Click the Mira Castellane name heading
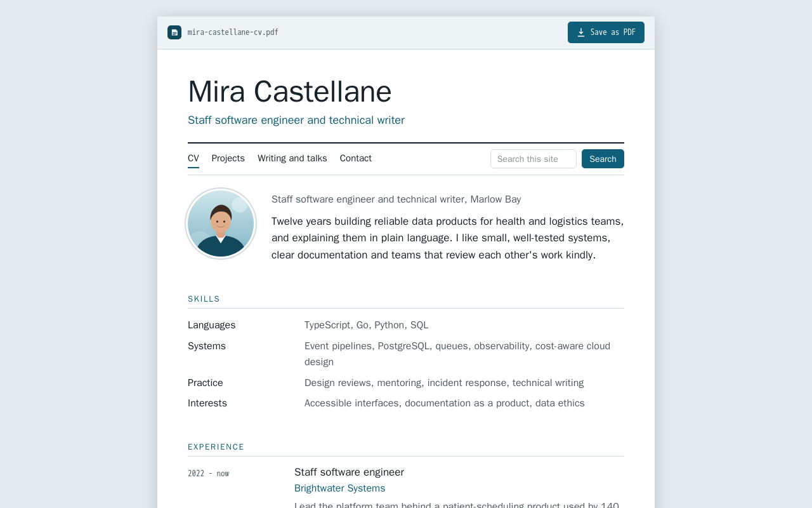The image size is (812, 508). pos(290,91)
